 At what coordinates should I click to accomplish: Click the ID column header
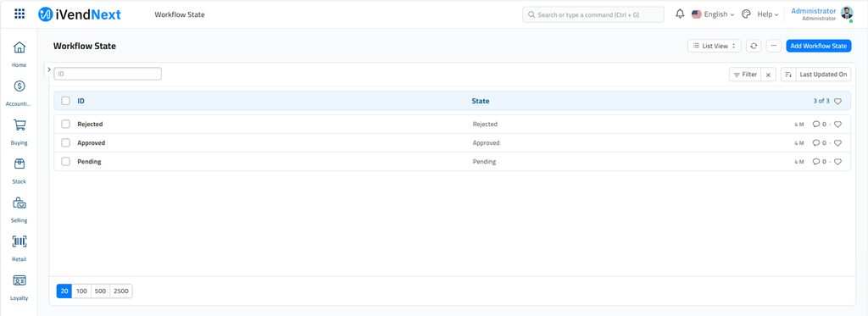point(81,102)
